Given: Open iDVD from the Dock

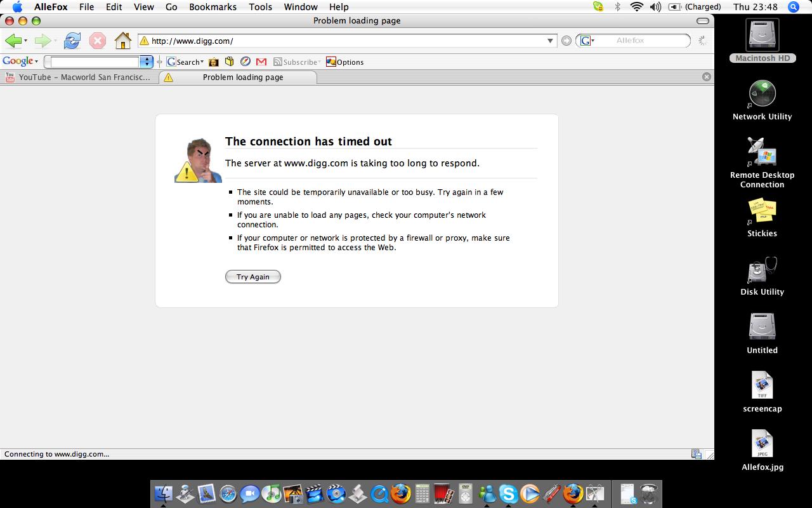Looking at the screenshot, I should (x=336, y=493).
